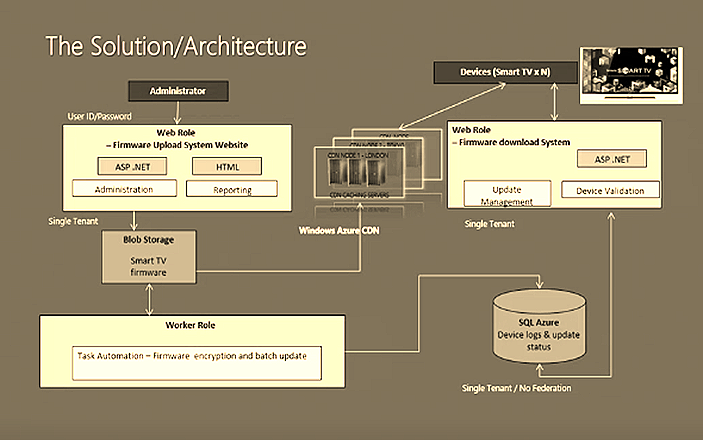Click the CDN Node 1 - London server image
The width and height of the screenshot is (703, 440).
pyautogui.click(x=358, y=172)
